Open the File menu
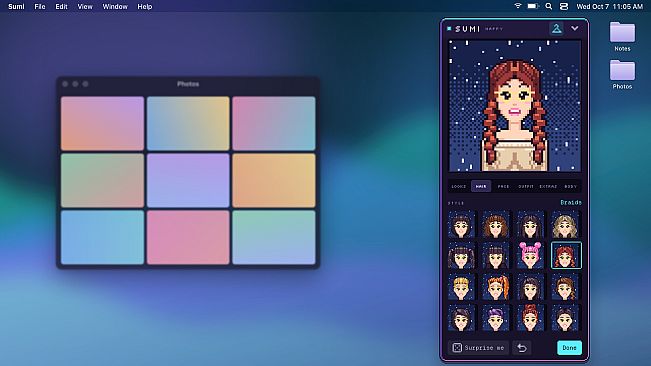Image resolution: width=651 pixels, height=366 pixels. coord(40,6)
